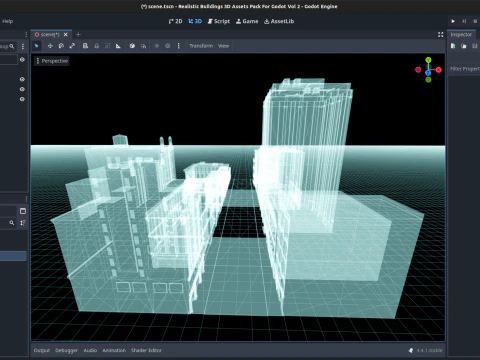Click the red X axis gizmo handle
Viewport: 480px width, 360px height.
click(439, 70)
